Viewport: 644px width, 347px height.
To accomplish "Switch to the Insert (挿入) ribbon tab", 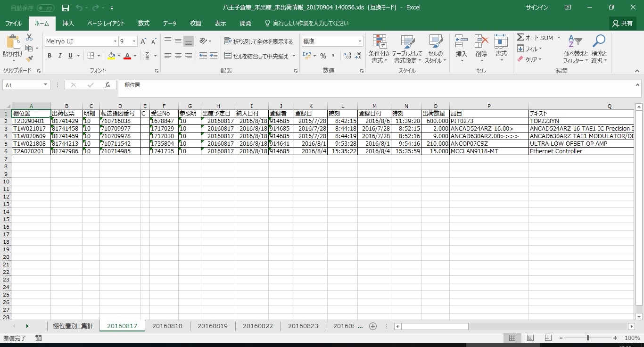I will tap(68, 24).
